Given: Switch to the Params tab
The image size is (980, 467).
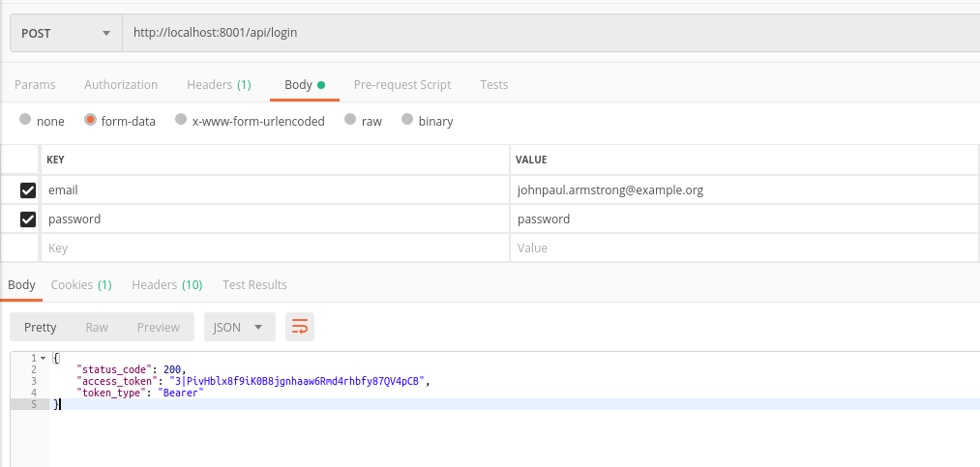Looking at the screenshot, I should point(35,85).
